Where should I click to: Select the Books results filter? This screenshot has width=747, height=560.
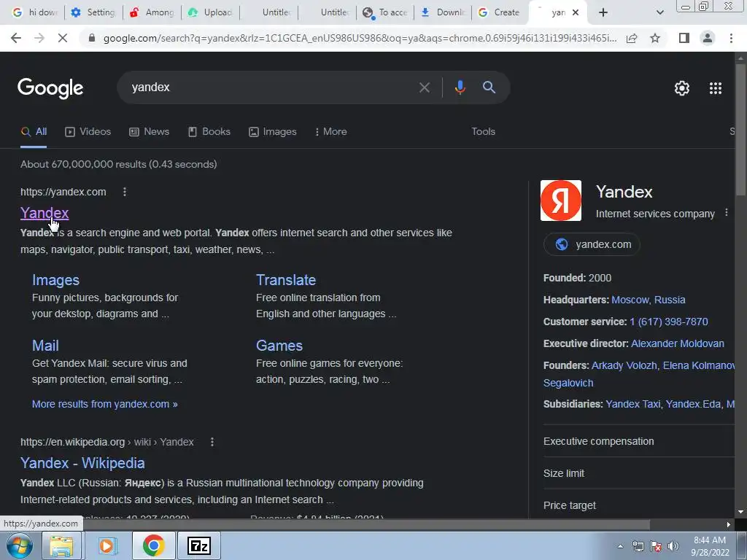[209, 132]
